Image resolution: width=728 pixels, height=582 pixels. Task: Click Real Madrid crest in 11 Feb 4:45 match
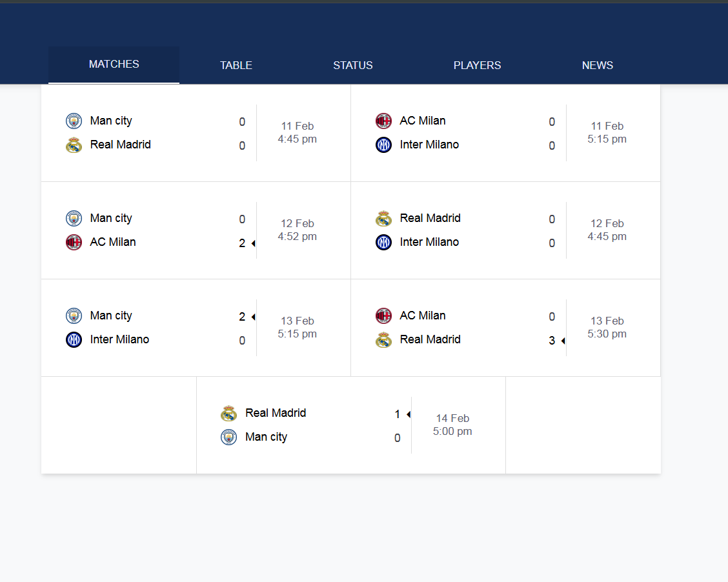pyautogui.click(x=74, y=145)
